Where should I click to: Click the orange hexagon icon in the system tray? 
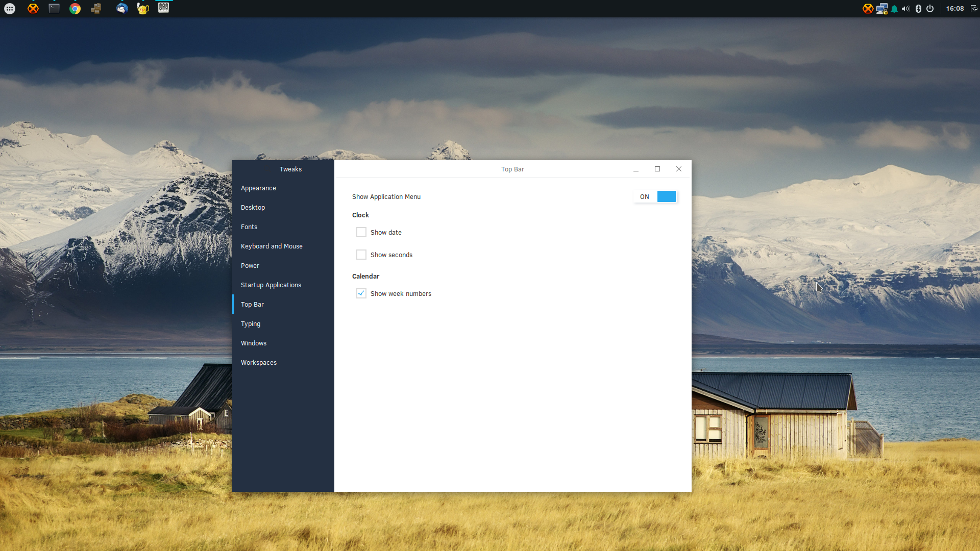pos(868,9)
